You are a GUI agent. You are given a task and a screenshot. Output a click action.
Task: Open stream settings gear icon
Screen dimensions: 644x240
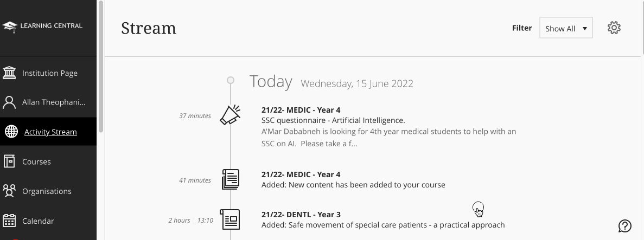coord(614,28)
